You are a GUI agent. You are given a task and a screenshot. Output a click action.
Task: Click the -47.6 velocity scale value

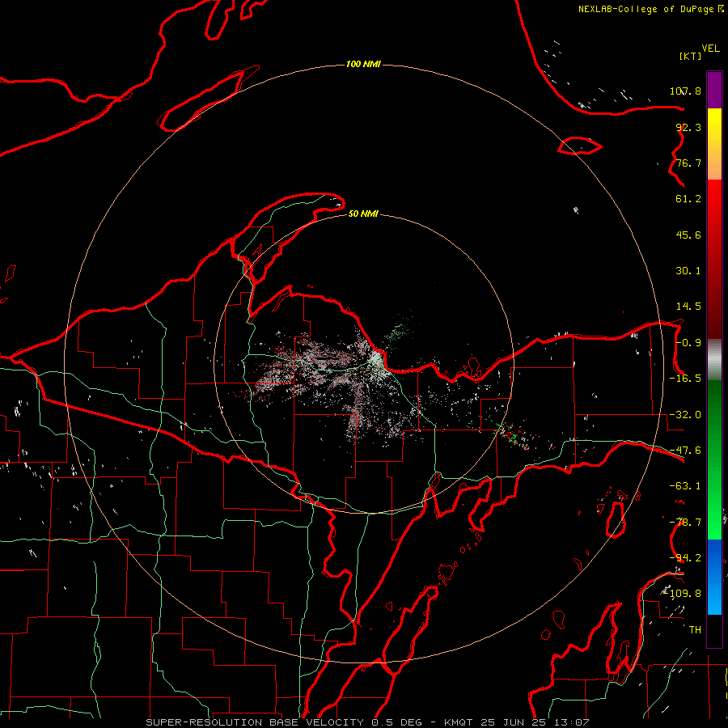point(685,451)
